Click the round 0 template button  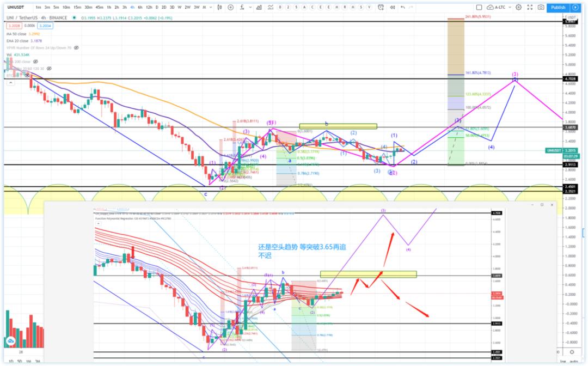[x=280, y=7]
